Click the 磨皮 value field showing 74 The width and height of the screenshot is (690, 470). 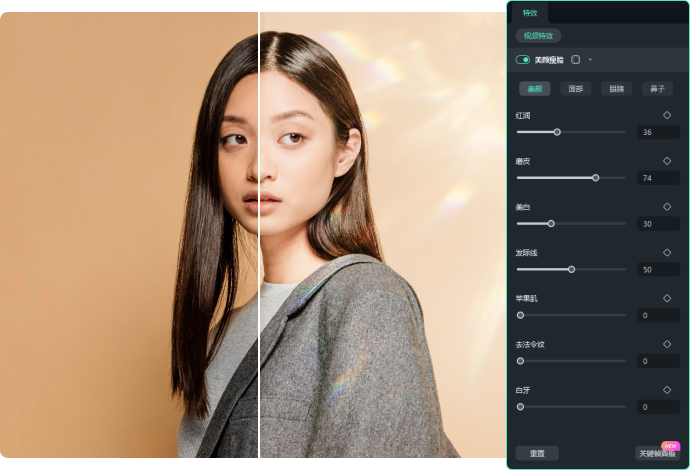click(x=658, y=178)
